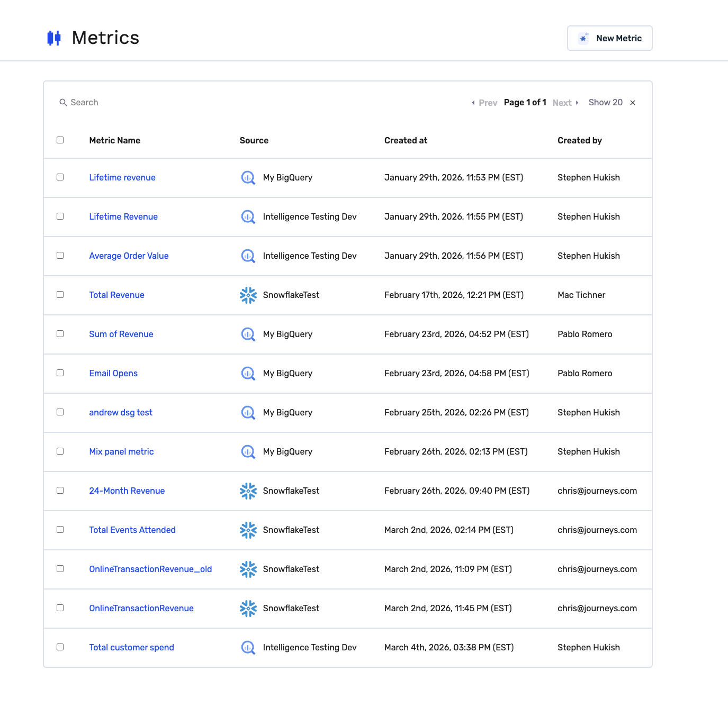Select the 24-Month Revenue checkbox

[x=60, y=491]
